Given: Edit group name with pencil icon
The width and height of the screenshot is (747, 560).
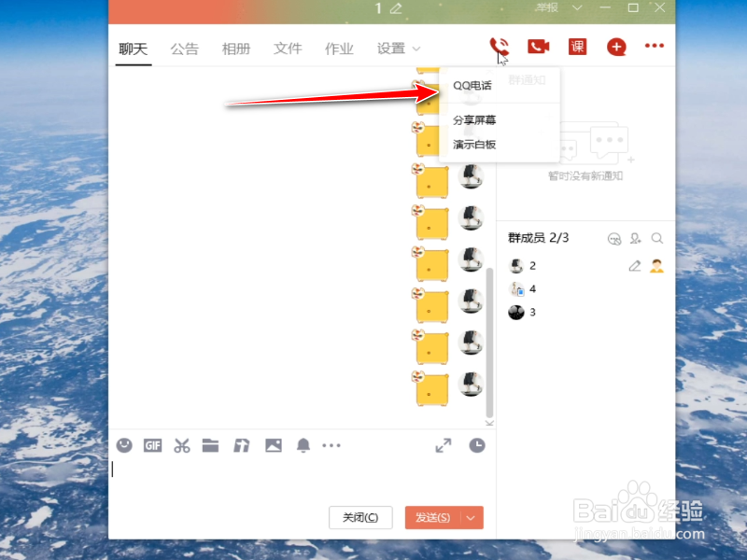Looking at the screenshot, I should (x=395, y=8).
